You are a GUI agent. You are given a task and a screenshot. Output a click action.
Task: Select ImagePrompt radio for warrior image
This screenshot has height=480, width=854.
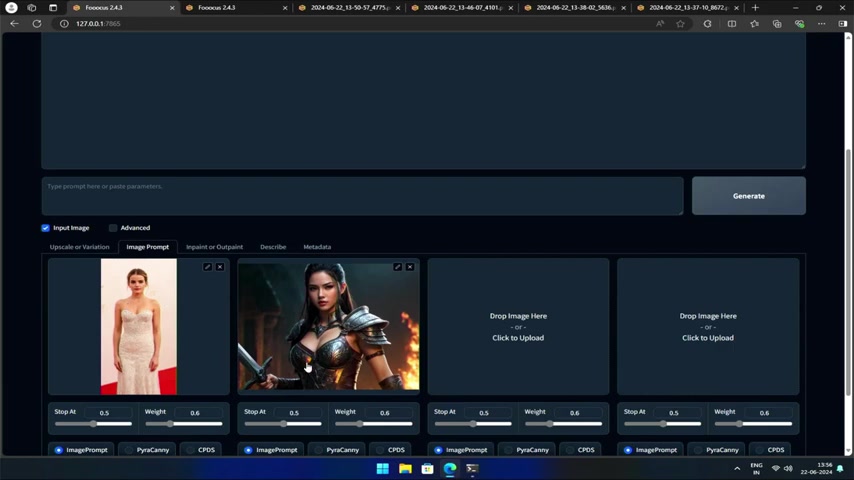(x=248, y=450)
